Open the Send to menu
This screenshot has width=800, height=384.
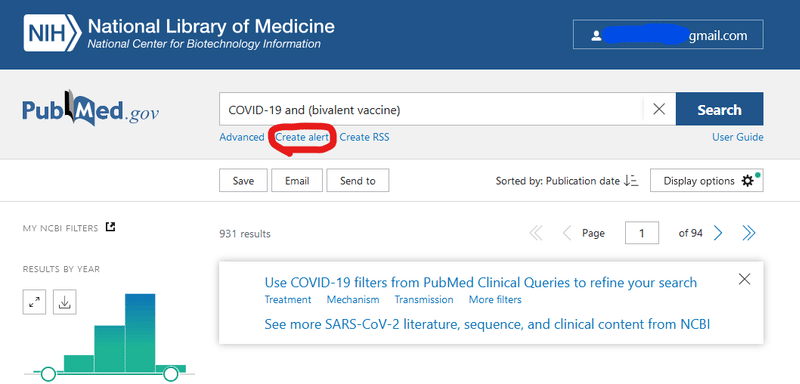point(358,181)
